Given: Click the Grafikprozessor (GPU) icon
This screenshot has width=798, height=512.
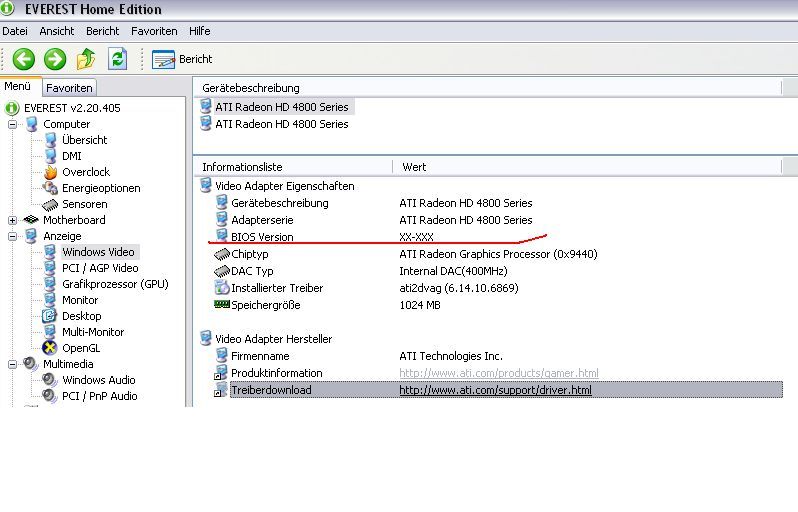Looking at the screenshot, I should pyautogui.click(x=50, y=284).
